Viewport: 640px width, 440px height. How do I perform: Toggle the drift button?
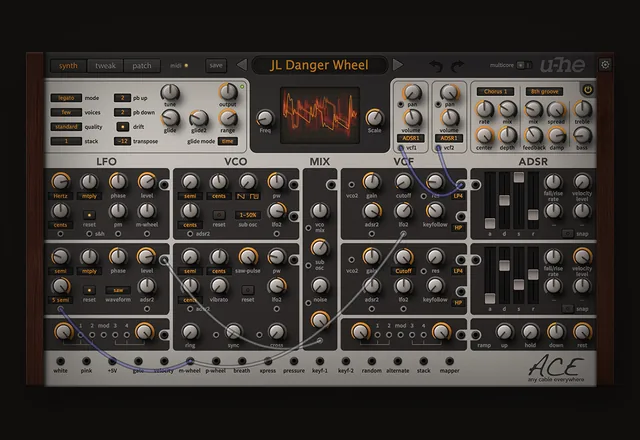coord(122,127)
